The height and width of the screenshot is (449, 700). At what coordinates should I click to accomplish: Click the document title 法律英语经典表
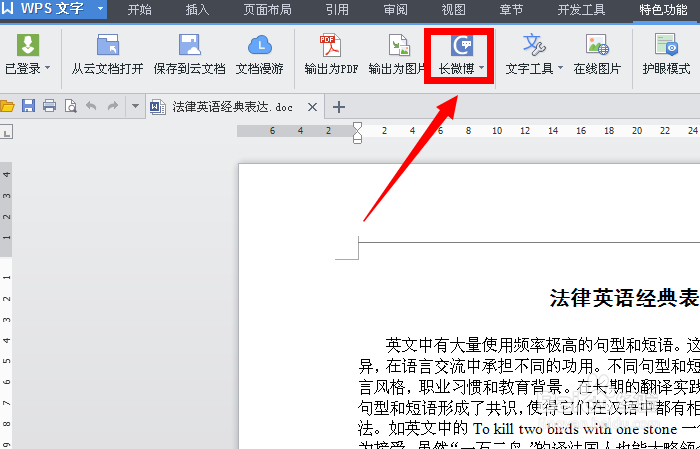coord(624,298)
